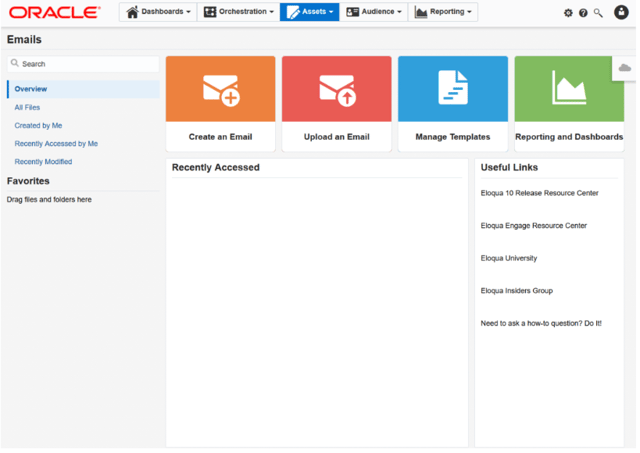
Task: Expand the Reporting dropdown arrow
Action: tap(469, 12)
